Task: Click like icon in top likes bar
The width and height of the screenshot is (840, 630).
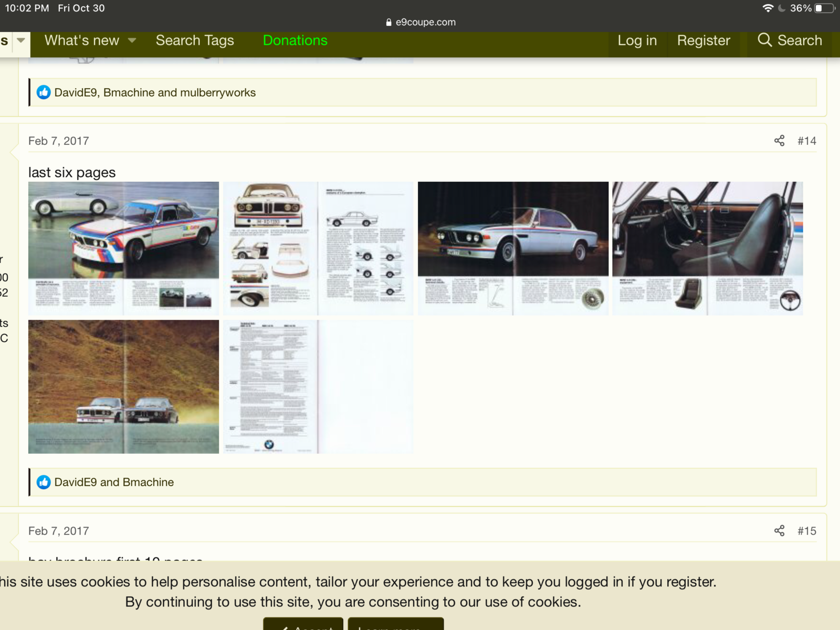Action: (x=44, y=92)
